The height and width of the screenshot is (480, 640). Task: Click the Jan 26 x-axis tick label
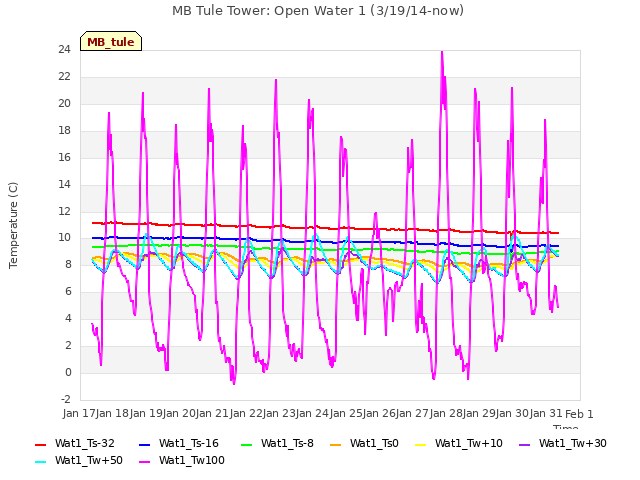pyautogui.click(x=379, y=413)
